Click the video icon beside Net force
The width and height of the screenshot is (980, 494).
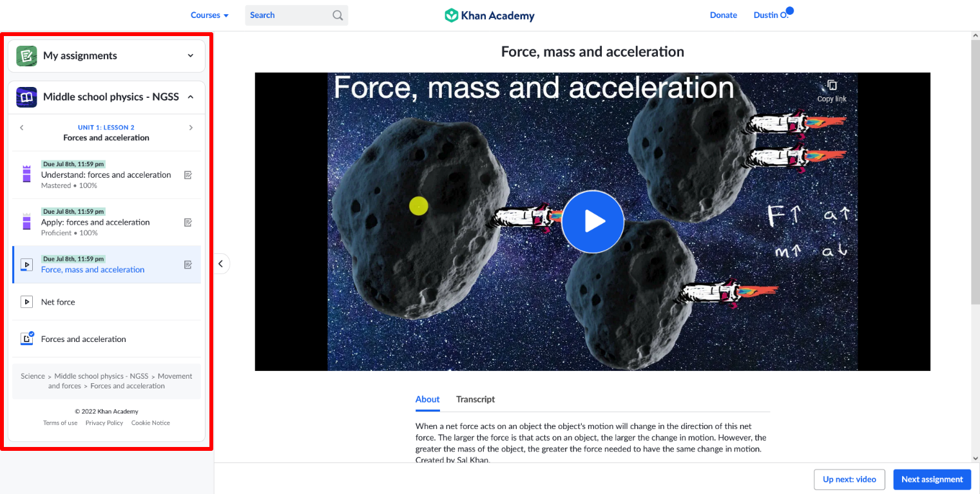point(26,301)
